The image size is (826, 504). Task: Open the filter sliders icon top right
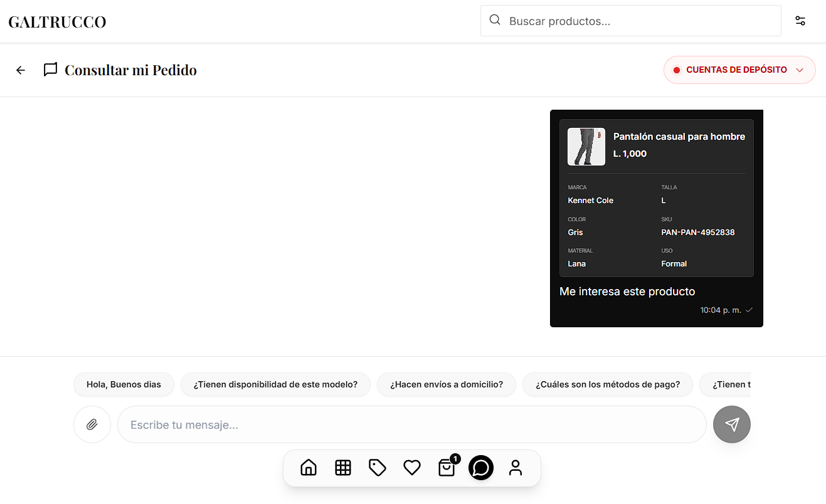point(800,20)
